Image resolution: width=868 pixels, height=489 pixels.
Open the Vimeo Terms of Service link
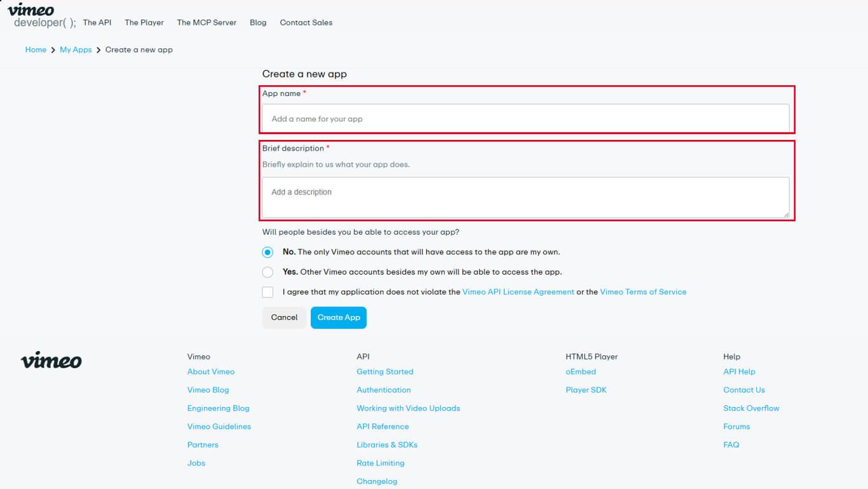tap(644, 292)
